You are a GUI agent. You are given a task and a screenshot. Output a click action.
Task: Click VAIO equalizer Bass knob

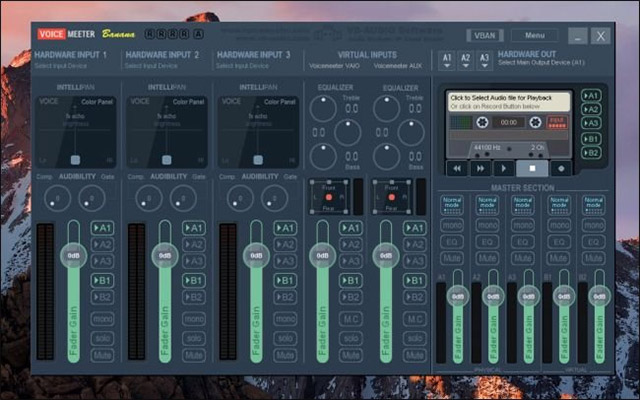click(x=323, y=156)
